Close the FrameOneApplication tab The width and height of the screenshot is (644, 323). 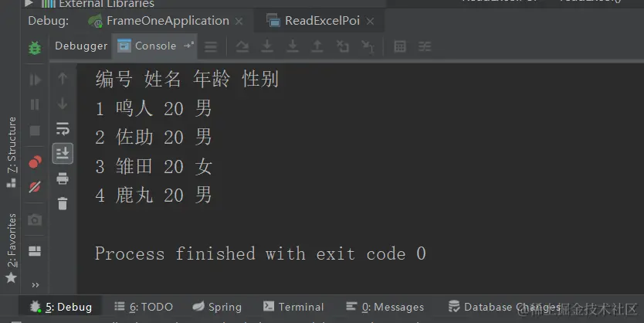[239, 21]
